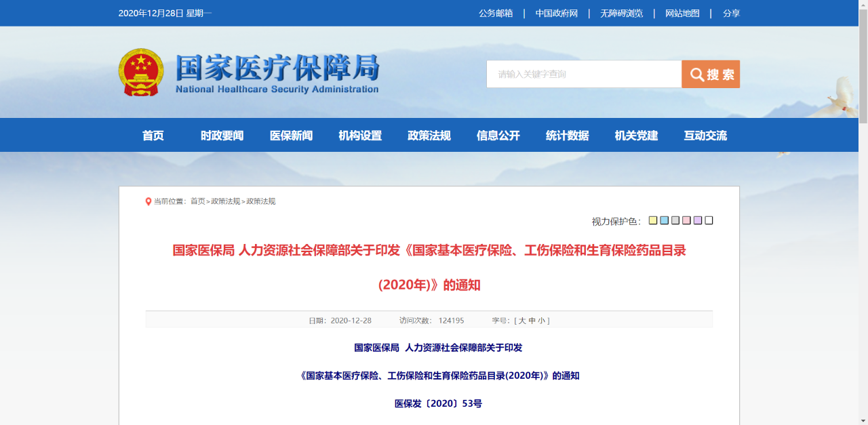Select the gray eye-protection color

coord(675,220)
